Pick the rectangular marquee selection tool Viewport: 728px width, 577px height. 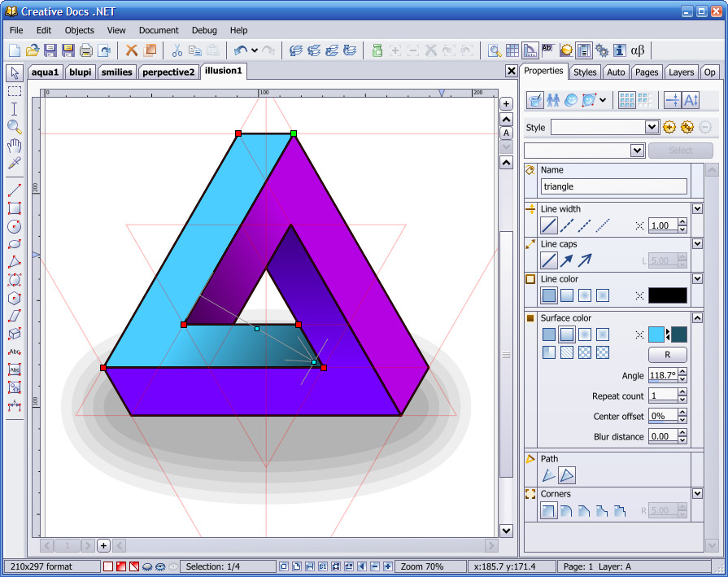15,91
